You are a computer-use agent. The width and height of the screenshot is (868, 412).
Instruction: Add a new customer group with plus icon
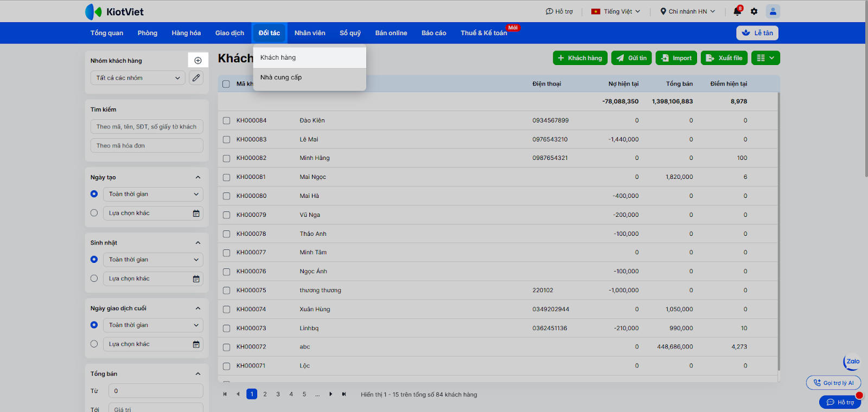coord(198,61)
